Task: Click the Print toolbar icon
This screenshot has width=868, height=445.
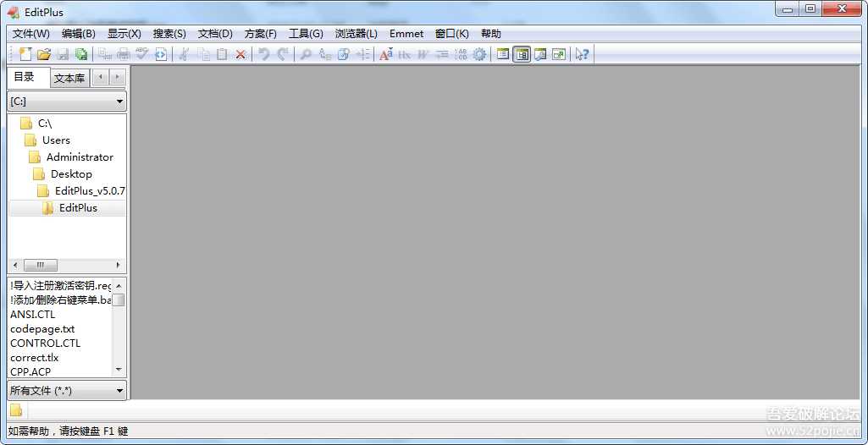Action: tap(124, 53)
